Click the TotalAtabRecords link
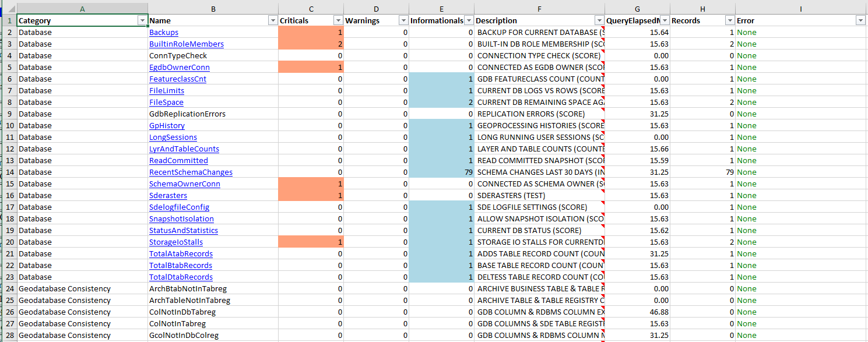Viewport: 868px width, 342px height. click(x=181, y=253)
